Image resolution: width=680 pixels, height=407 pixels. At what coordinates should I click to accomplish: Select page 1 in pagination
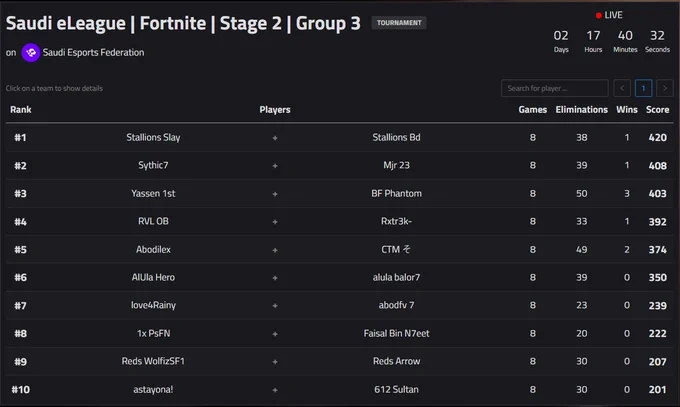click(x=643, y=88)
